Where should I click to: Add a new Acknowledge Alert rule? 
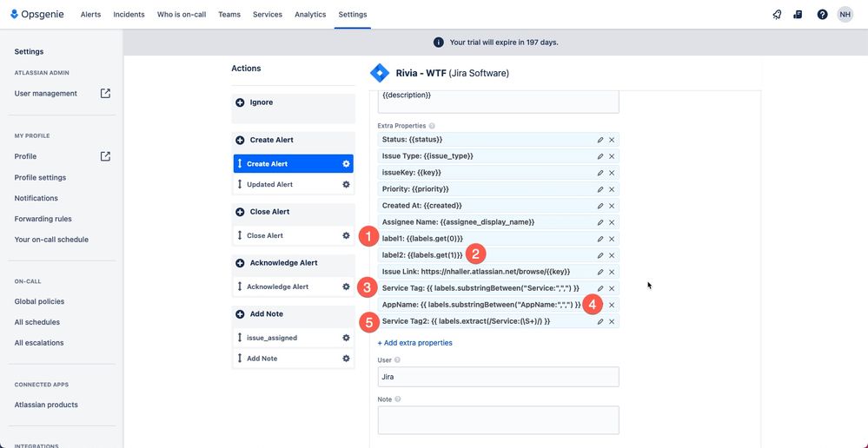coord(240,263)
